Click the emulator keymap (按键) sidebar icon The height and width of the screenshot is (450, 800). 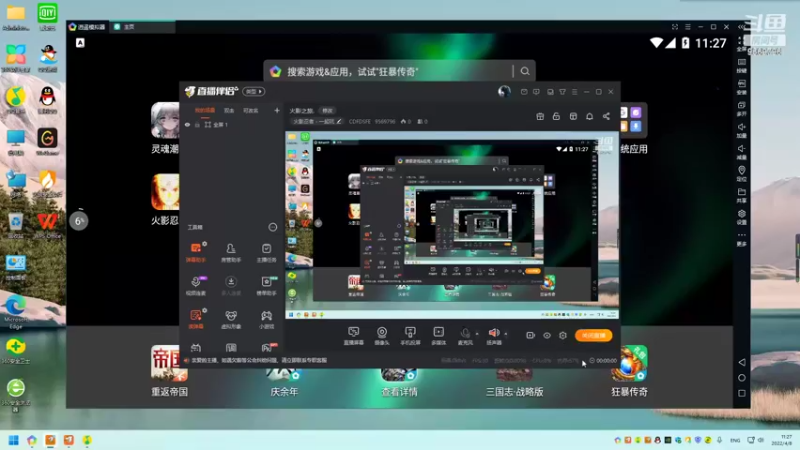click(x=742, y=65)
